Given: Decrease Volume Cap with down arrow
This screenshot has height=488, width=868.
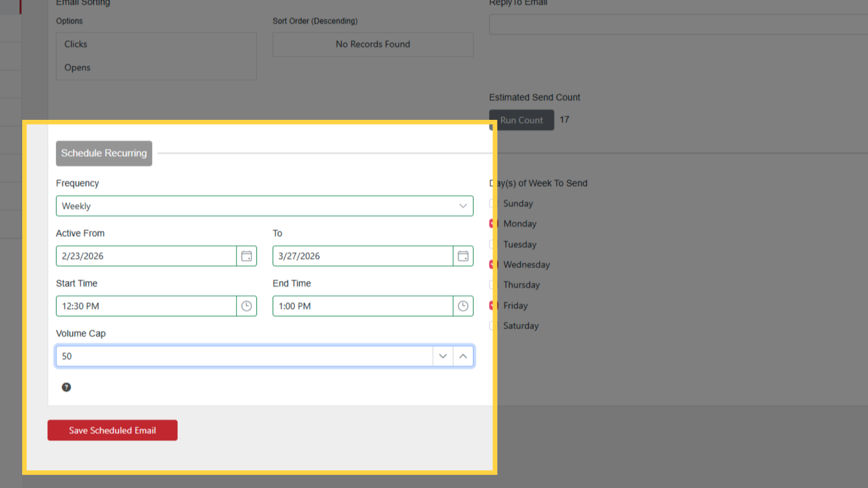Looking at the screenshot, I should click(443, 356).
